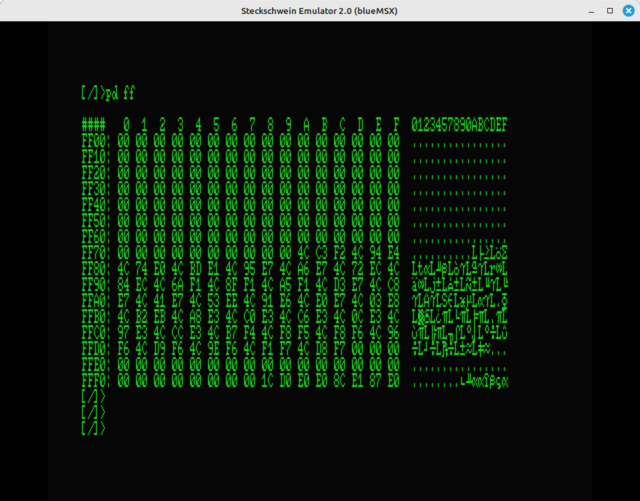Click byte '41' in the FFA0 row
Viewport: 640px width, 501px height.
159,301
